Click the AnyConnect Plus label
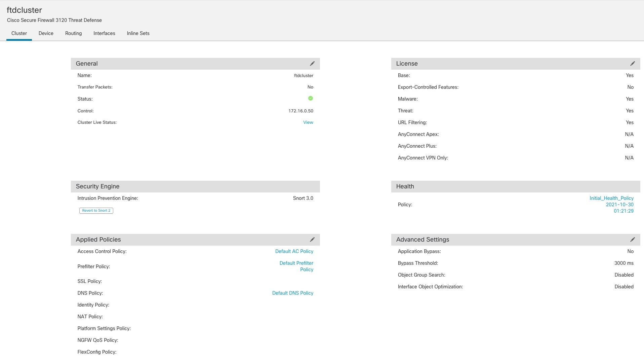The height and width of the screenshot is (358, 644). pos(417,146)
